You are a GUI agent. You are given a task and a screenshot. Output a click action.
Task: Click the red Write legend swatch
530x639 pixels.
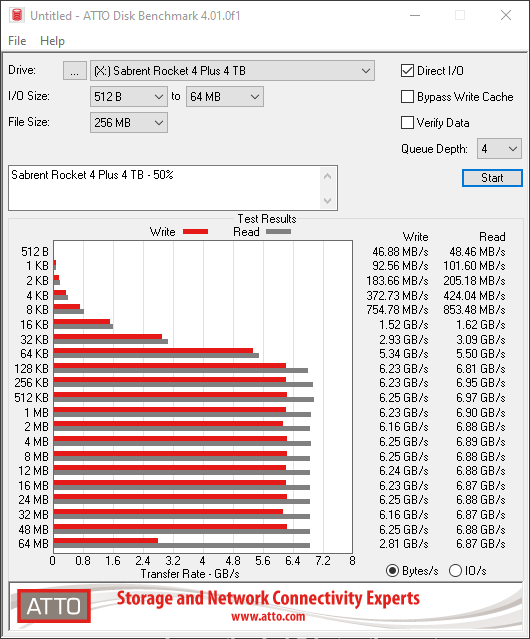click(196, 231)
